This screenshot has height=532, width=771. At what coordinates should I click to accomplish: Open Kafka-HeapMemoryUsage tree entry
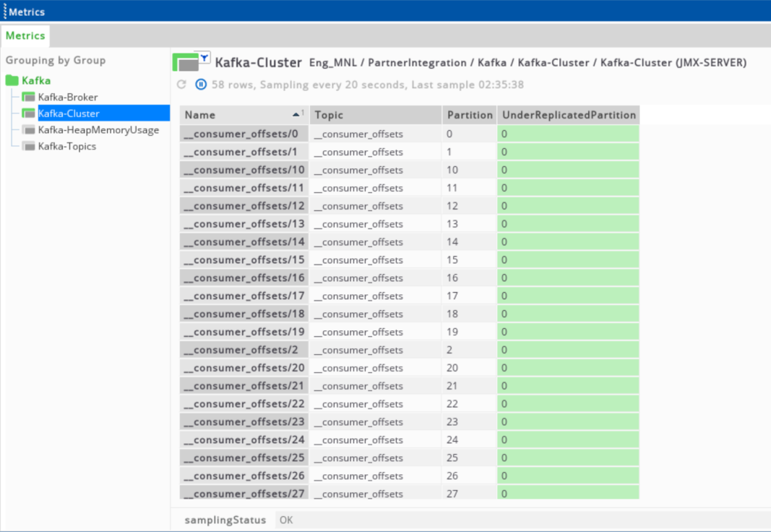point(98,130)
